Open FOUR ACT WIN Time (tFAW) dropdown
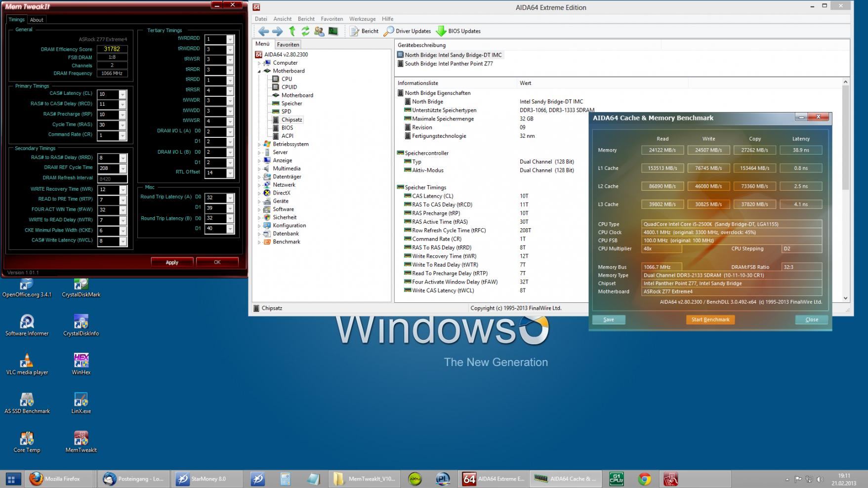This screenshot has width=868, height=488. pyautogui.click(x=123, y=210)
